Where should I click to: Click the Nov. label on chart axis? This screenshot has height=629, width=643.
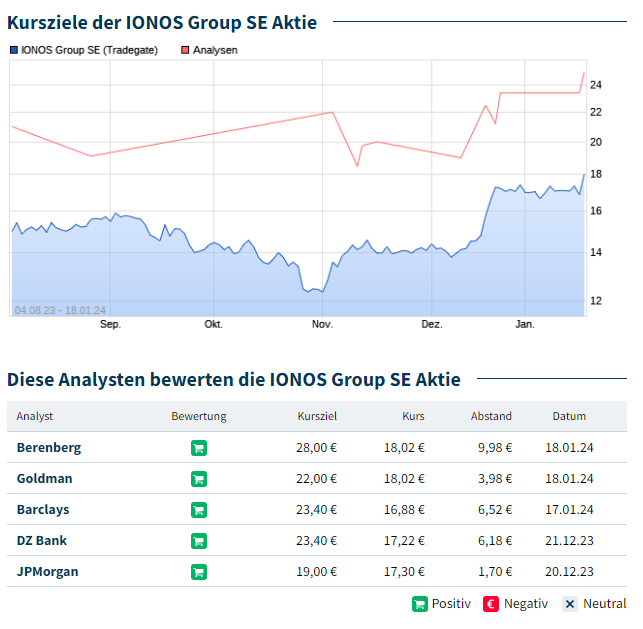[322, 324]
